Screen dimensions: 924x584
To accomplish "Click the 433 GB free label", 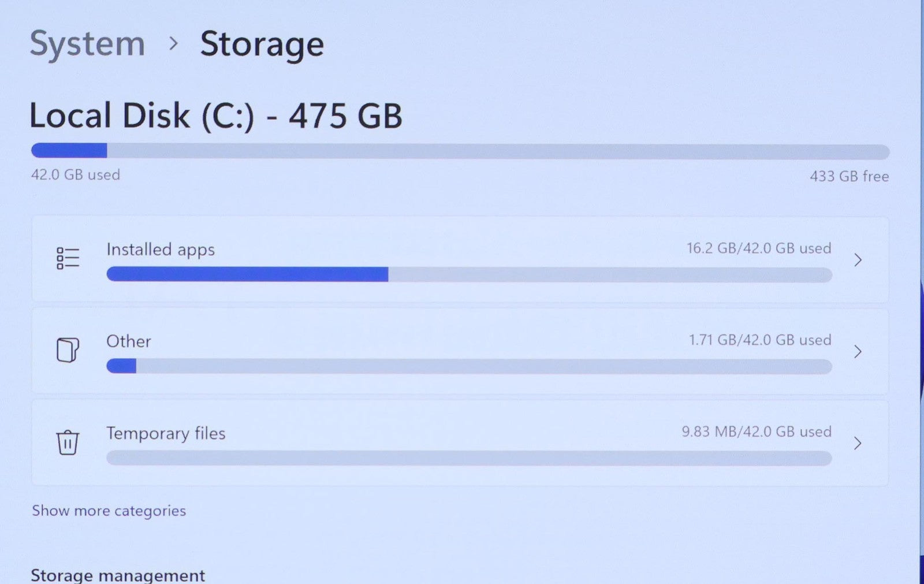I will pos(849,176).
